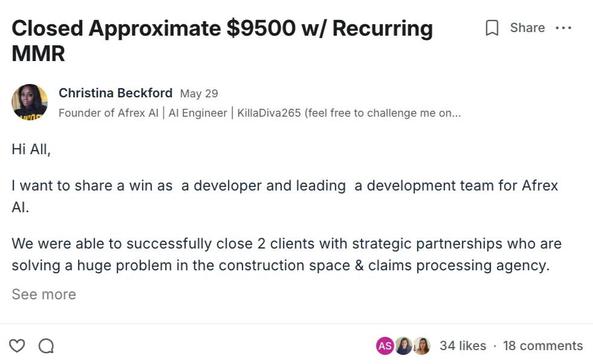Screen dimensions: 593x364
Task: View the 34 likes list
Action: click(x=462, y=346)
